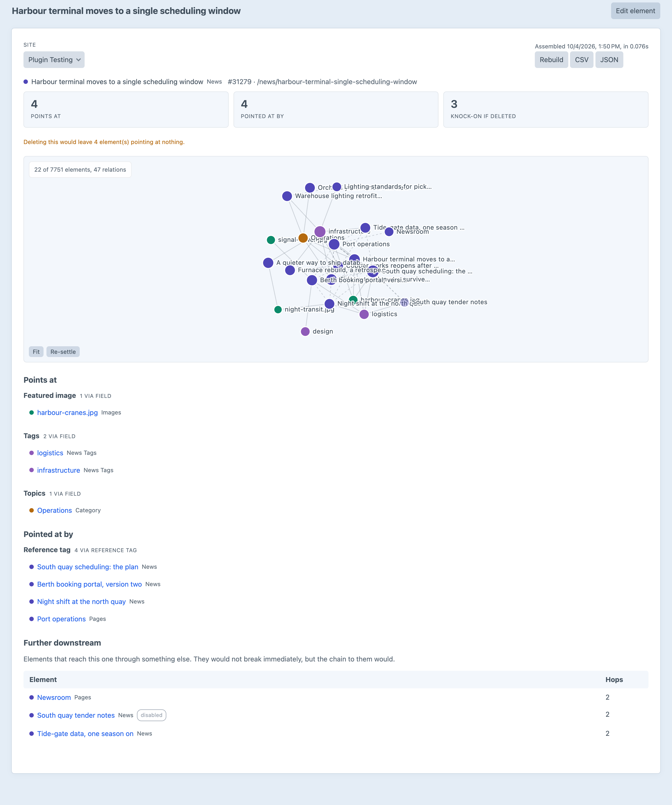Export the data as JSON
Image resolution: width=672 pixels, height=805 pixels.
click(609, 60)
